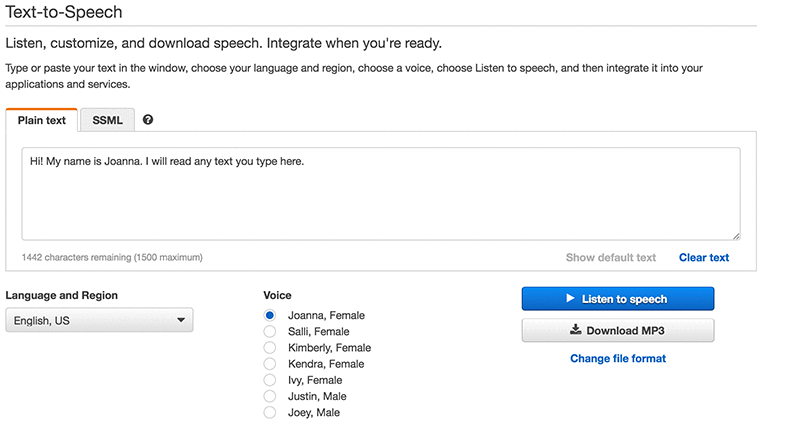
Task: Select the Salli, Female voice
Action: coord(270,332)
